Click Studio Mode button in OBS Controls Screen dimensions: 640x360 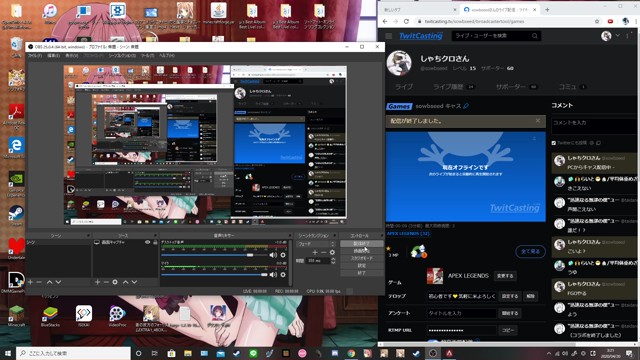(x=361, y=258)
